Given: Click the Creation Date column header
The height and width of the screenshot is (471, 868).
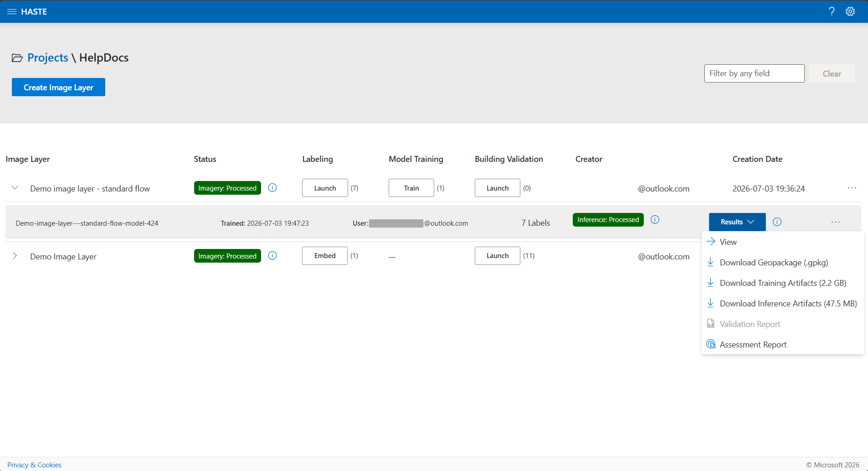Looking at the screenshot, I should click(x=757, y=159).
